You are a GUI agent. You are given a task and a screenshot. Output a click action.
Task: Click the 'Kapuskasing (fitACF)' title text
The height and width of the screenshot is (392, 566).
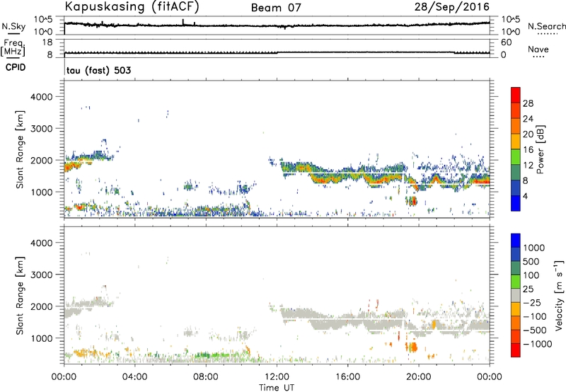pos(132,6)
